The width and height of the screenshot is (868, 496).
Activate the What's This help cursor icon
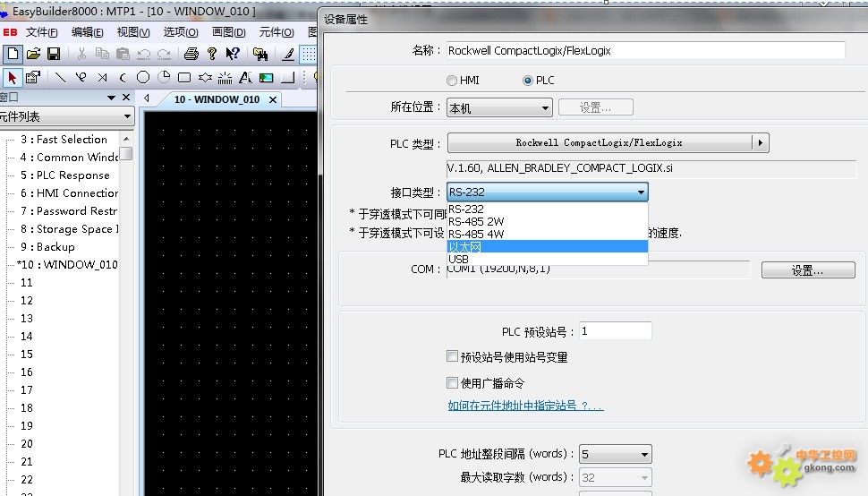click(x=233, y=54)
